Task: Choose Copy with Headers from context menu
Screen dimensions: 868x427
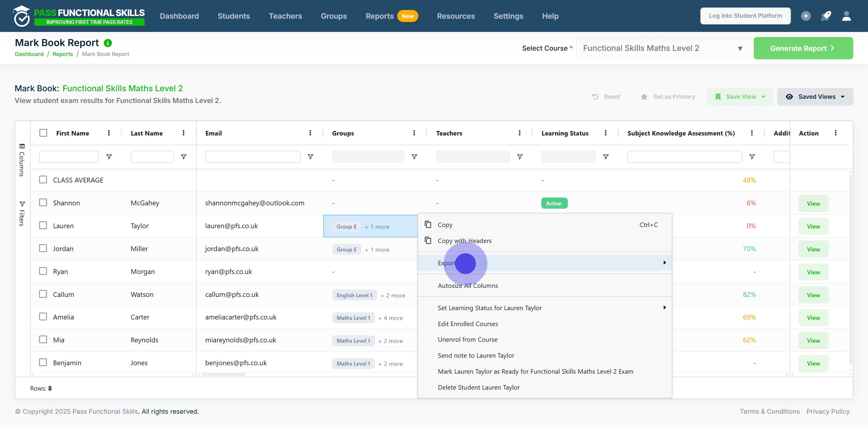Action: click(464, 241)
